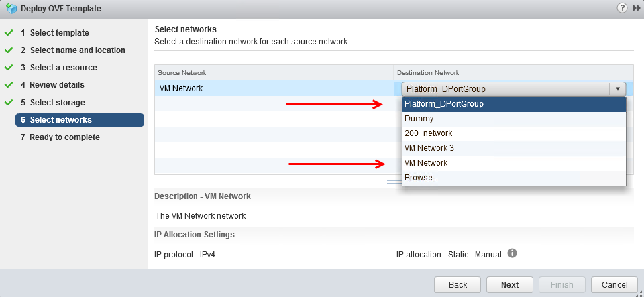Click the IP allocation info icon
This screenshot has width=644, height=297.
[x=512, y=253]
